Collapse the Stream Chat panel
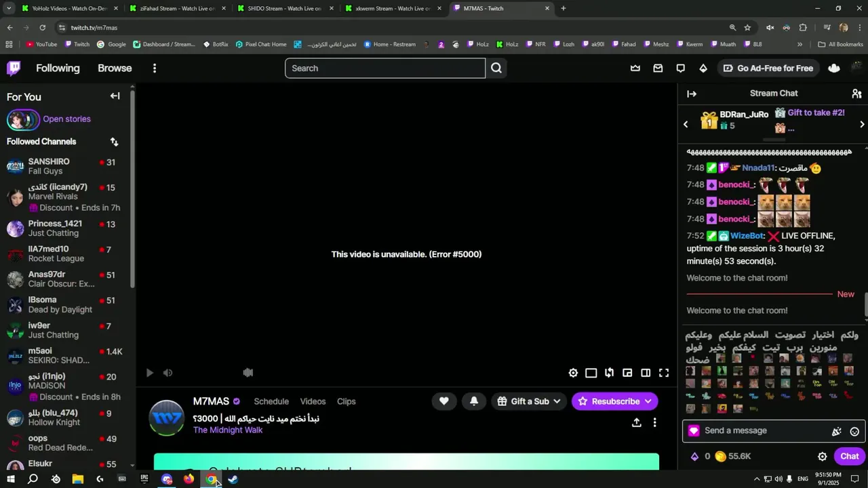Image resolution: width=868 pixels, height=488 pixels. tap(692, 94)
